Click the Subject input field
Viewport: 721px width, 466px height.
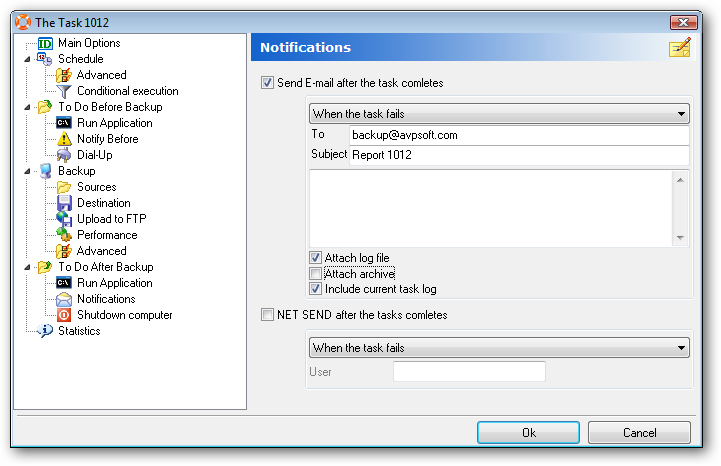[x=519, y=155]
